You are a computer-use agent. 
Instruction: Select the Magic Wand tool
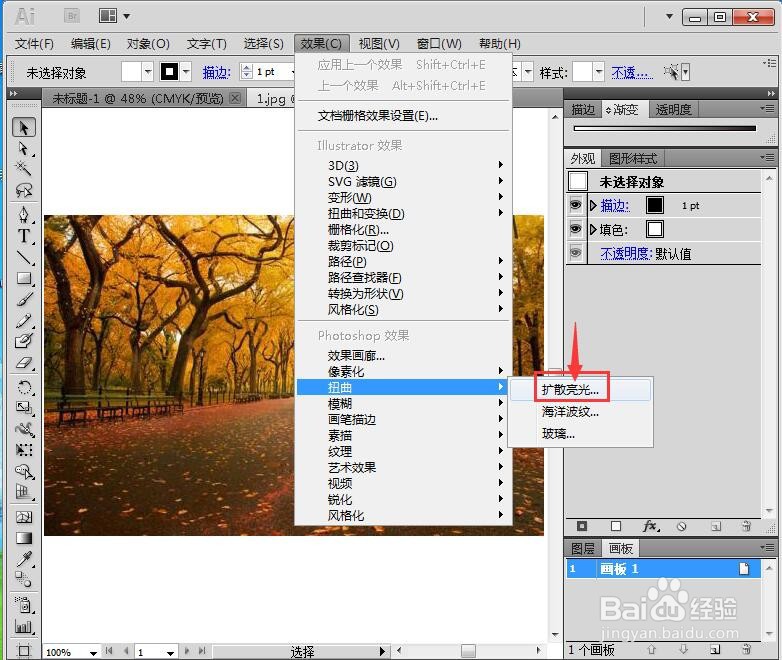[23, 169]
